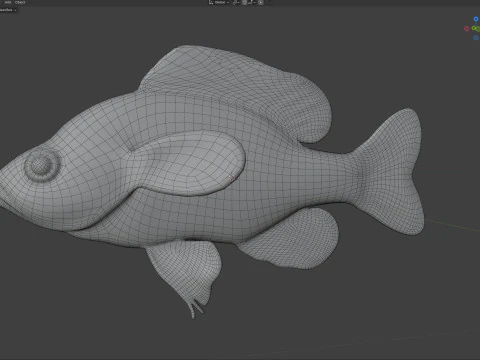Click the red X axis gizmo handle

point(467,29)
